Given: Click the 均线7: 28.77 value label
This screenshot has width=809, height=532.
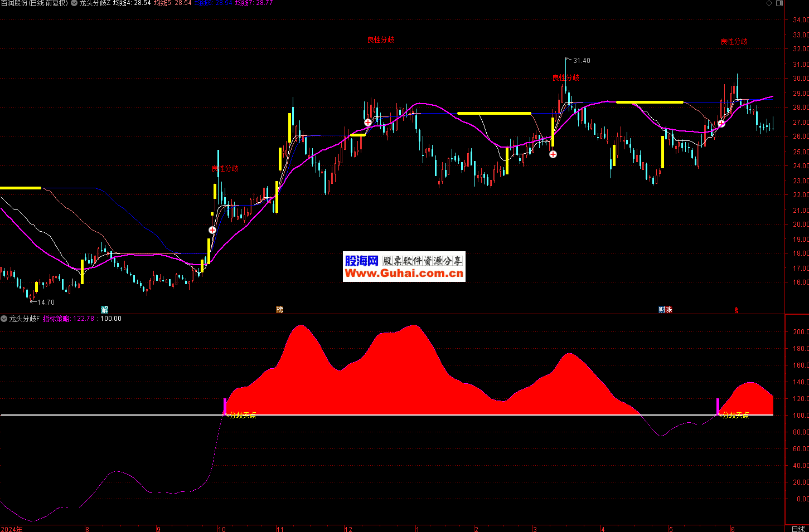Looking at the screenshot, I should 254,3.
